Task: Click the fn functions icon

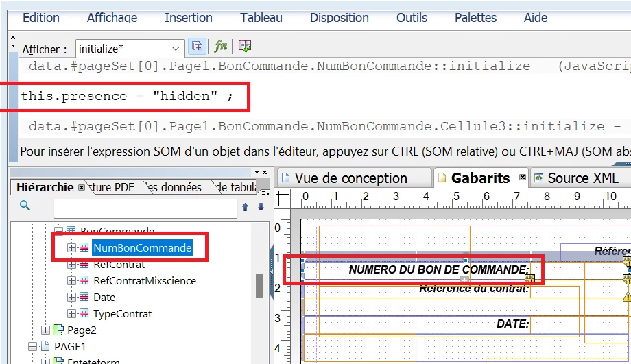Action: 221,47
